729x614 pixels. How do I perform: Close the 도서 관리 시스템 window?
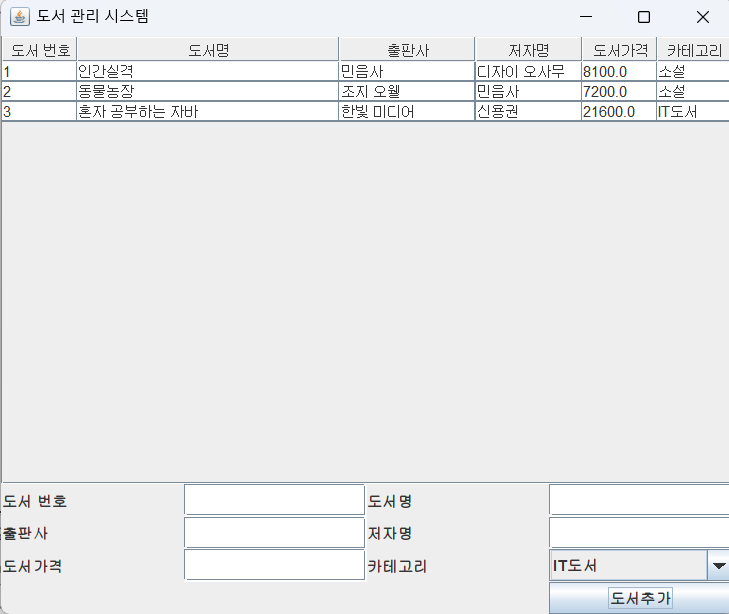[702, 17]
